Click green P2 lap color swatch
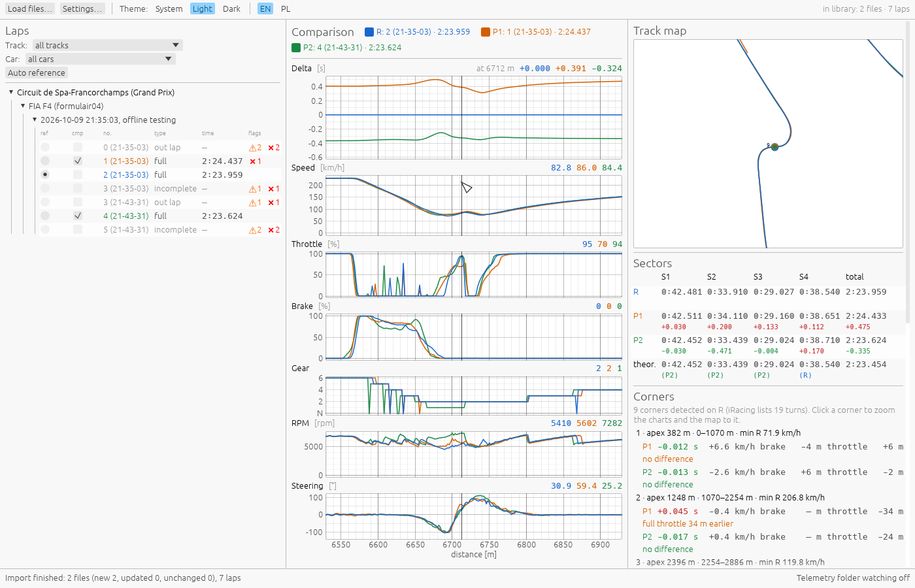 pos(296,48)
